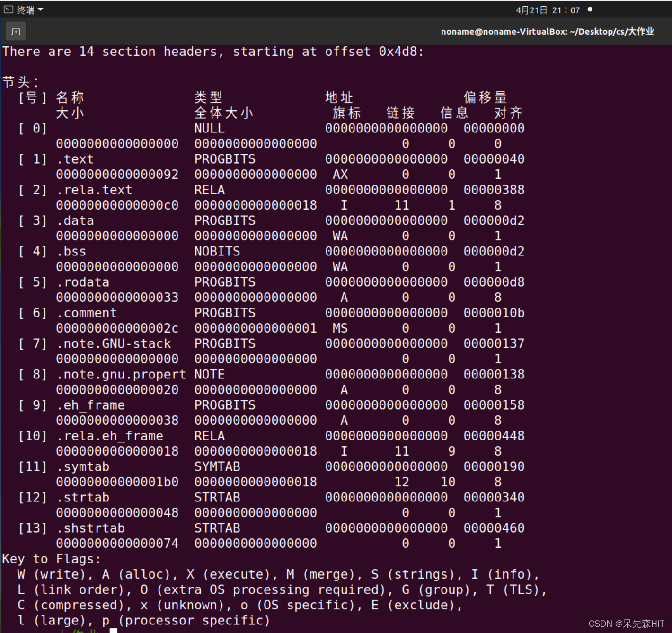This screenshot has height=633, width=672.
Task: Click the 链接 column header
Action: (x=401, y=113)
